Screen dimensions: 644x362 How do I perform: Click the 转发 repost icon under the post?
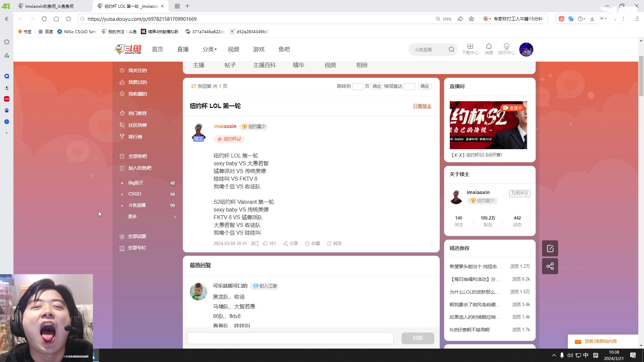[x=334, y=243]
